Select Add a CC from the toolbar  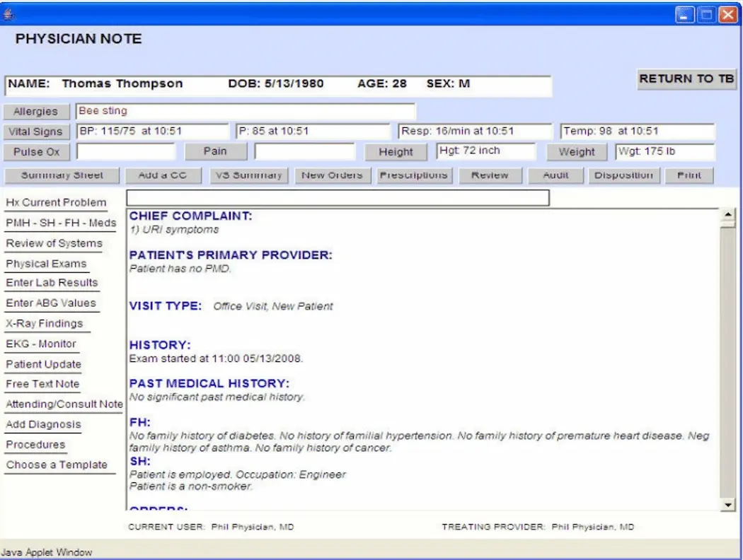[163, 175]
